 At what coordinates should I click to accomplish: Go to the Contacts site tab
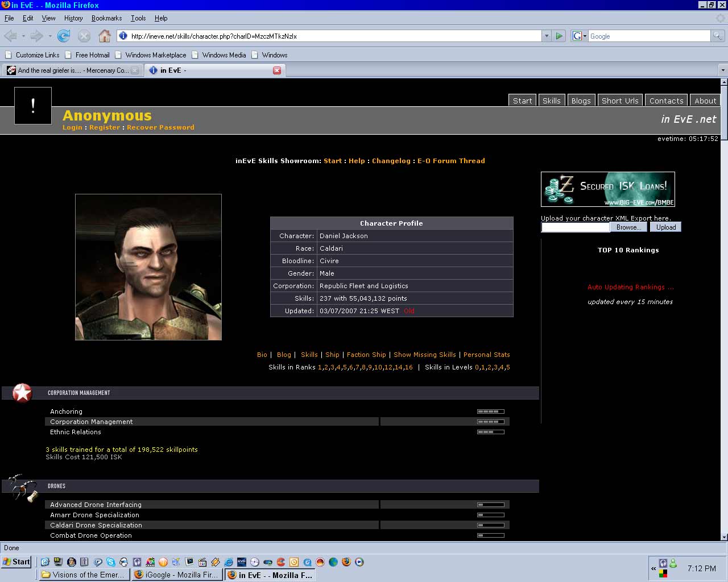coord(666,101)
